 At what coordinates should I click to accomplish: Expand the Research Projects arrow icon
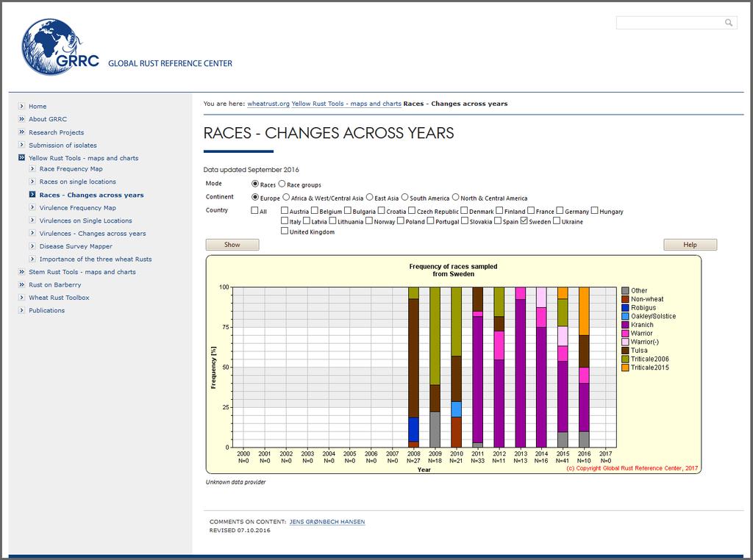point(21,132)
